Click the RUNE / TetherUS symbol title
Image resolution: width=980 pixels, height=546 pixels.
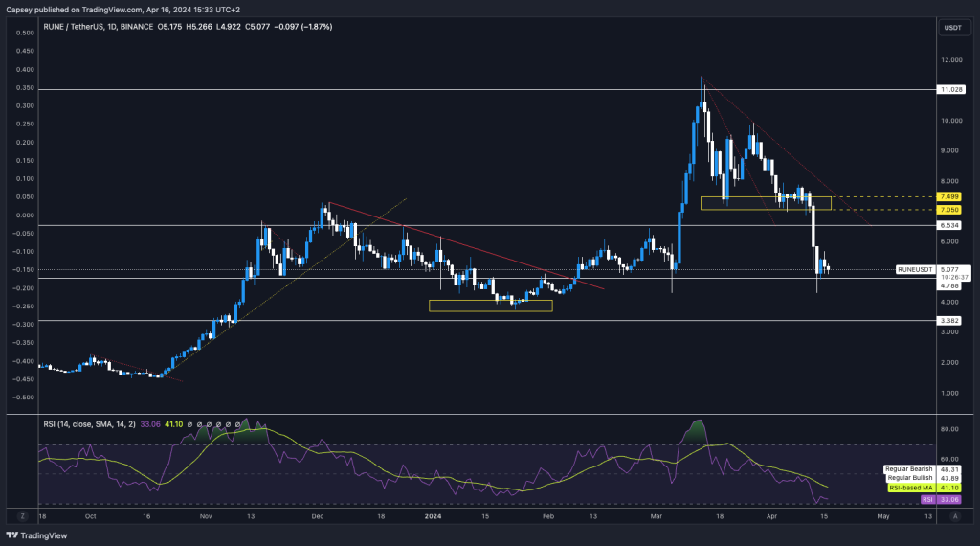(74, 27)
